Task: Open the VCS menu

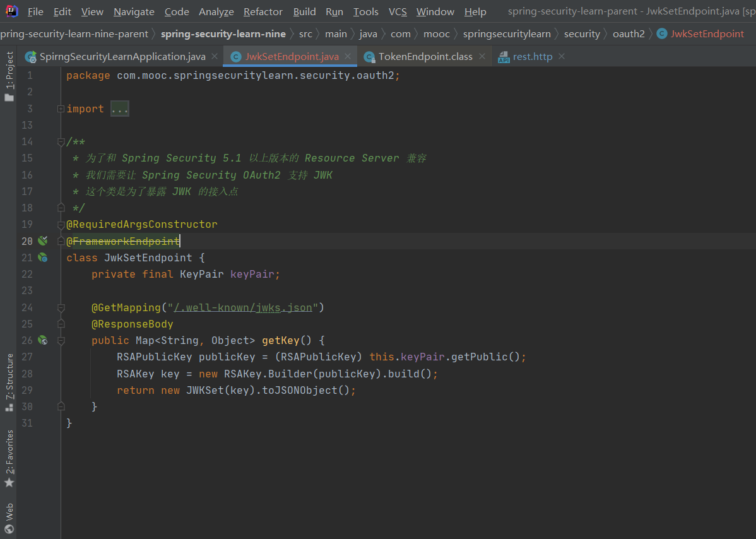Action: click(398, 11)
